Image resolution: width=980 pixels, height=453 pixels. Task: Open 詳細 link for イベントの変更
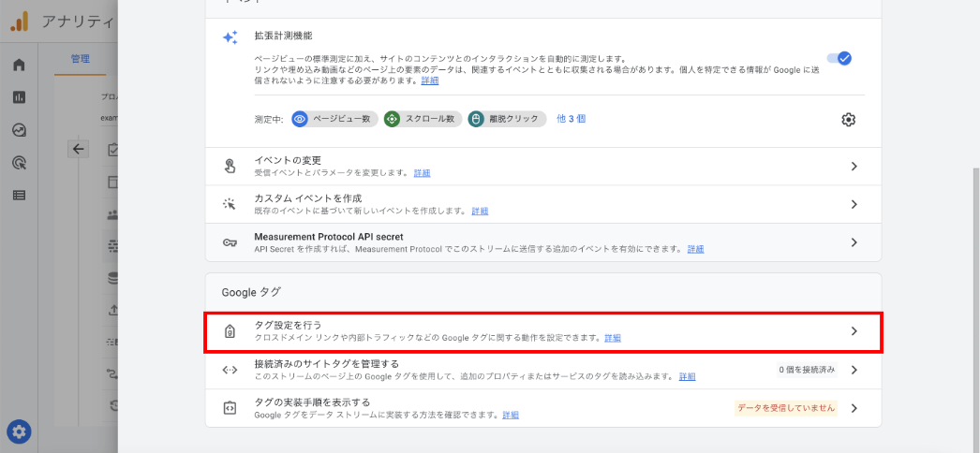coord(422,173)
